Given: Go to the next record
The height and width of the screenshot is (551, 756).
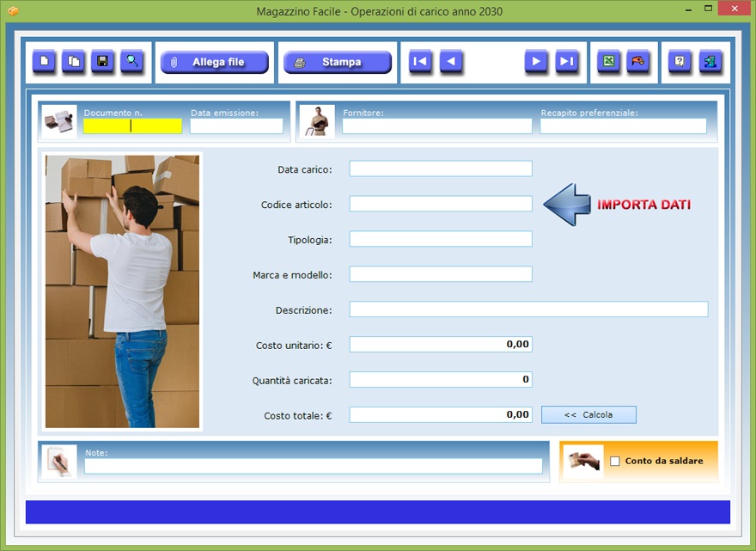Looking at the screenshot, I should (x=536, y=61).
